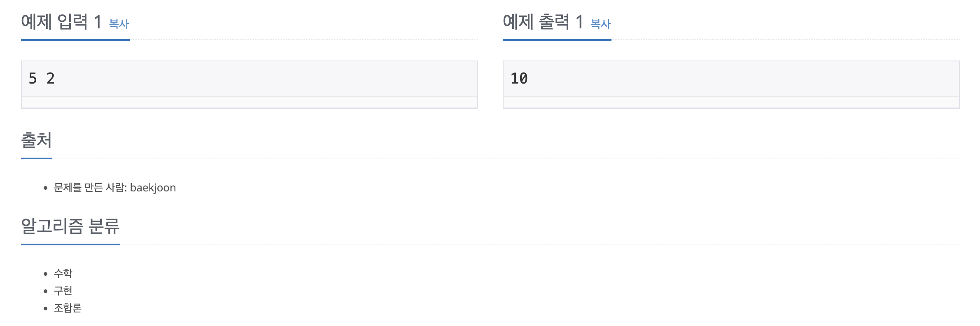Click the bullet before 조합론

click(x=46, y=308)
